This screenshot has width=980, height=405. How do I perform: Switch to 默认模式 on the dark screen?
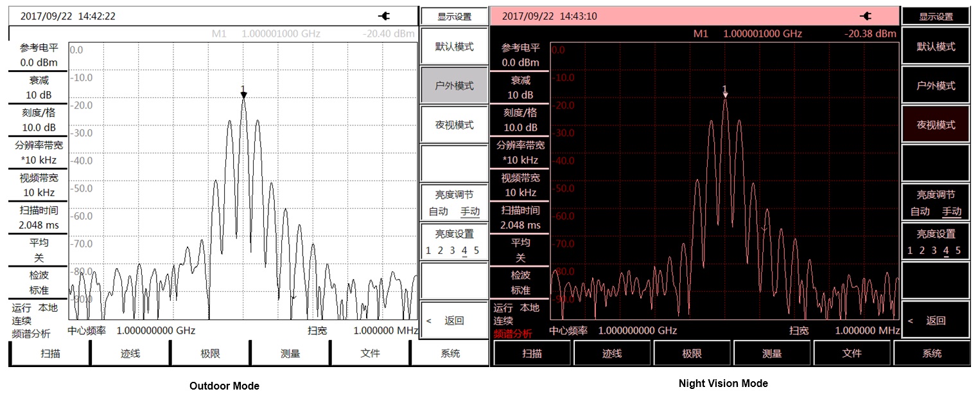(x=935, y=47)
